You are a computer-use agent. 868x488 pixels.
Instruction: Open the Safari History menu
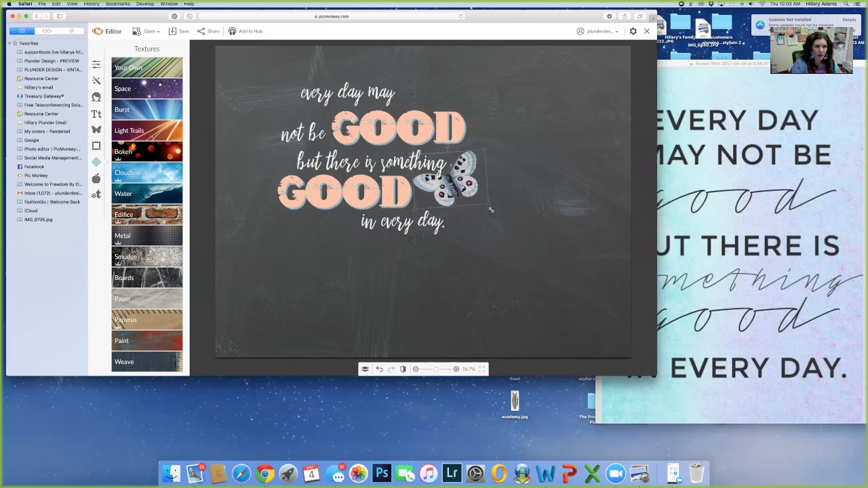pyautogui.click(x=91, y=4)
